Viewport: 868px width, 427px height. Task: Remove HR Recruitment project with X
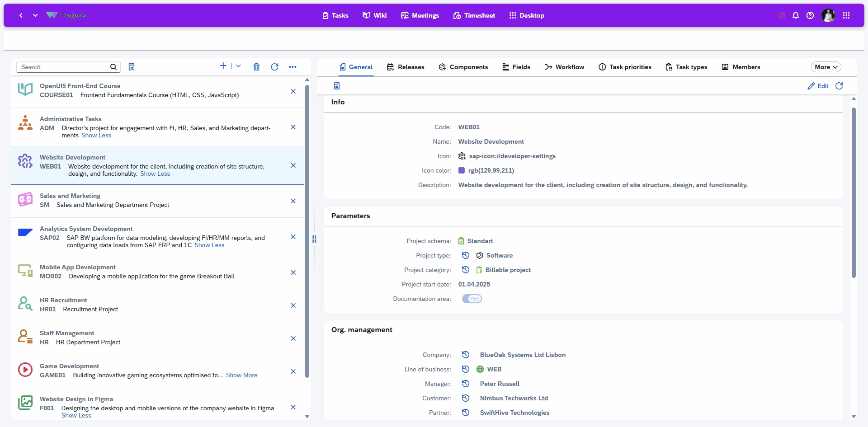pos(293,305)
